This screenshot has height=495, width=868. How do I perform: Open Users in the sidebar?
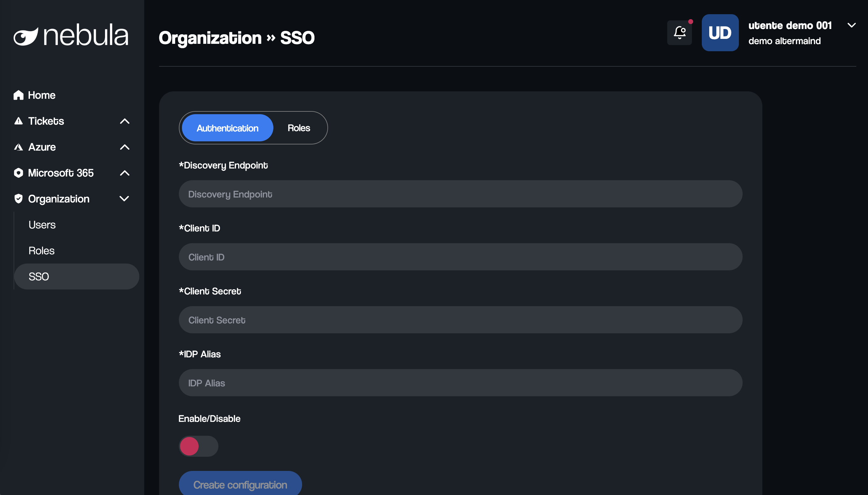[42, 225]
